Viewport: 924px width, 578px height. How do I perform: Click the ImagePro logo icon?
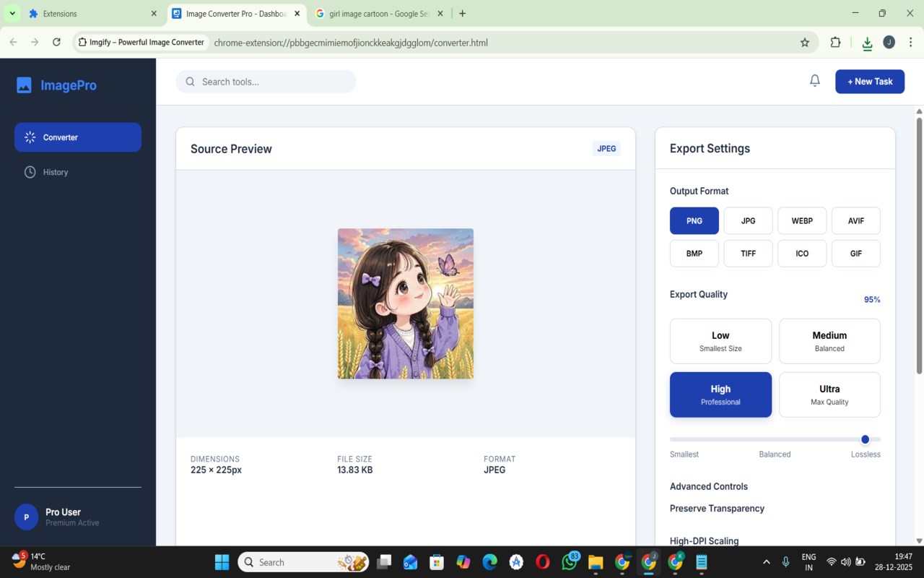click(24, 85)
